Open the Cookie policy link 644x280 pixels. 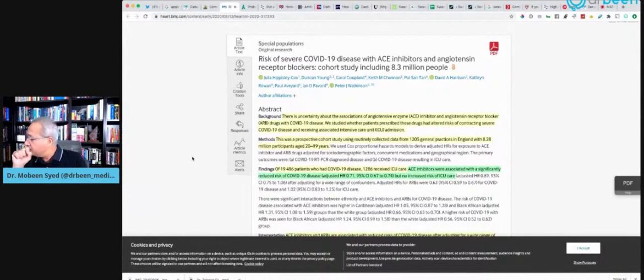coord(254,264)
